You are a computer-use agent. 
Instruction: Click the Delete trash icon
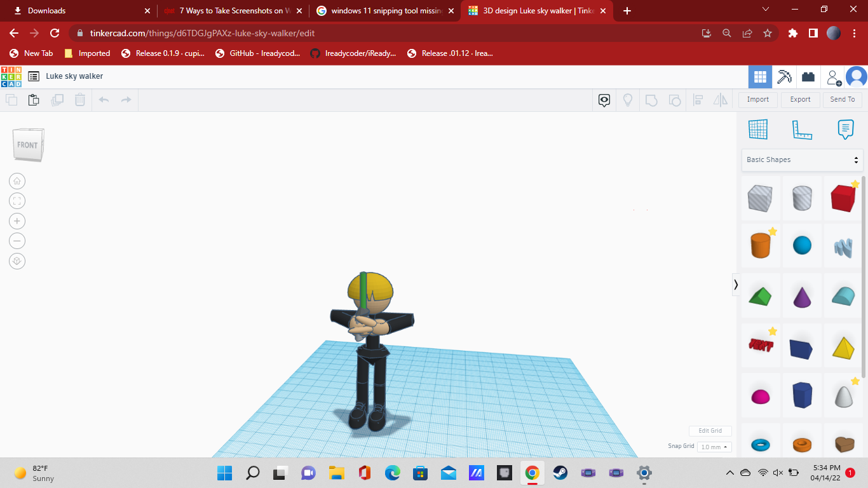click(x=80, y=100)
